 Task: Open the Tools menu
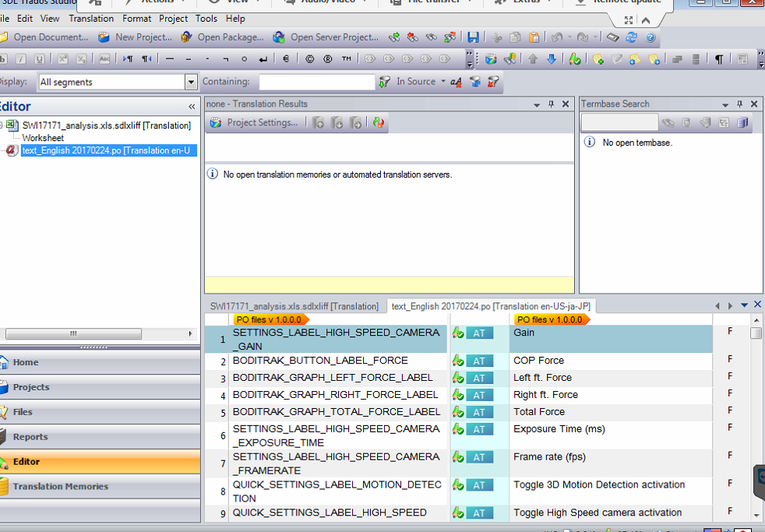pyautogui.click(x=206, y=19)
